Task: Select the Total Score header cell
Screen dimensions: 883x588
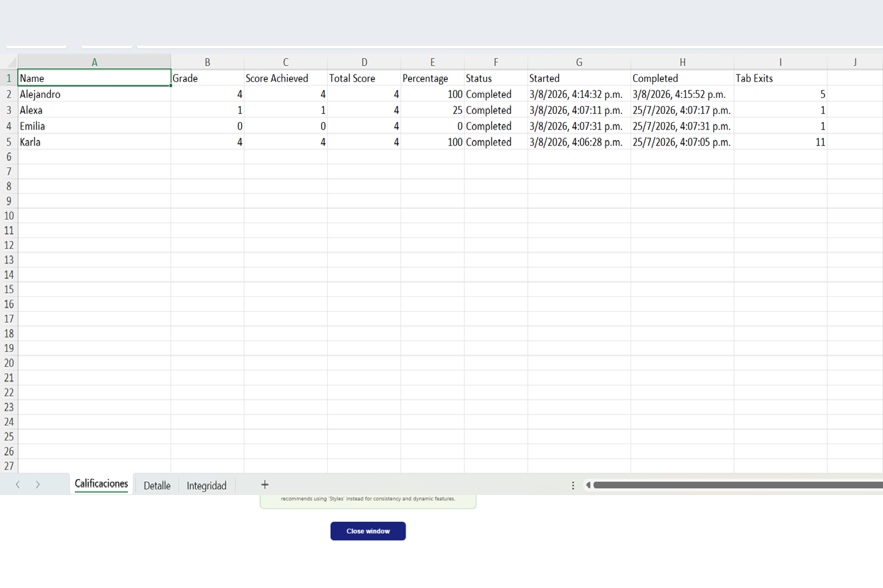Action: pos(364,78)
